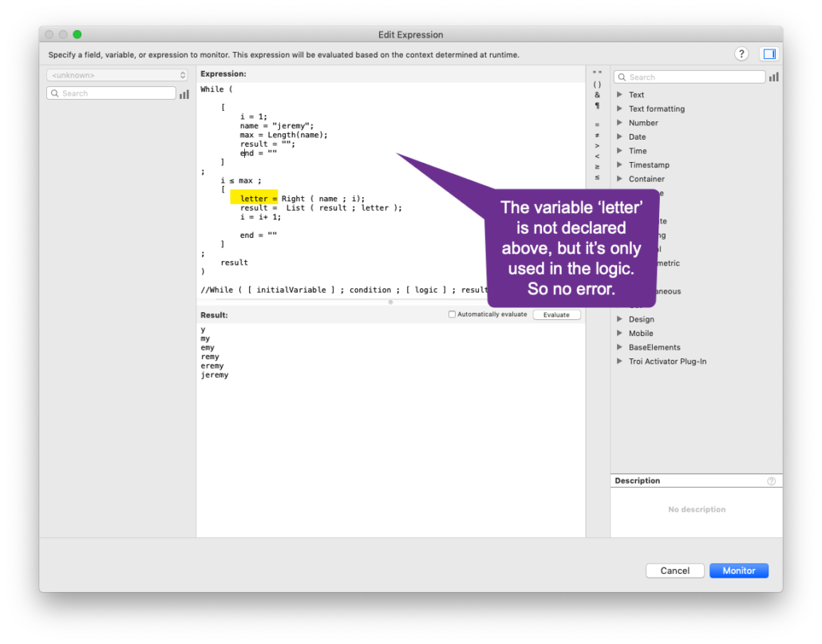Insert the quote marks operator
822x644 pixels.
(x=597, y=71)
